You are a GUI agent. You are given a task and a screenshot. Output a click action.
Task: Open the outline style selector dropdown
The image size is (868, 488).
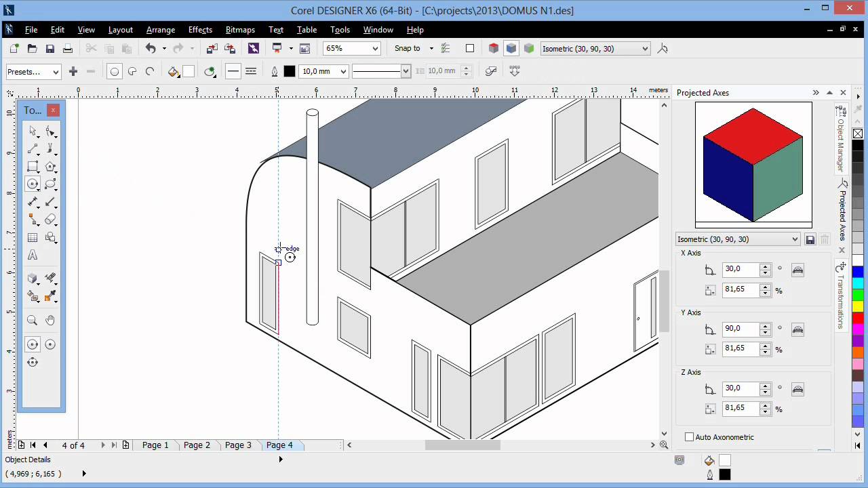(x=405, y=70)
